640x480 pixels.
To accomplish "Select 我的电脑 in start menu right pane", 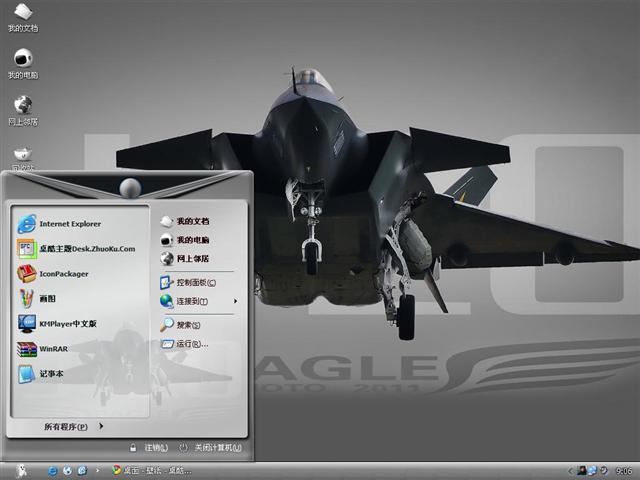I will 184,240.
